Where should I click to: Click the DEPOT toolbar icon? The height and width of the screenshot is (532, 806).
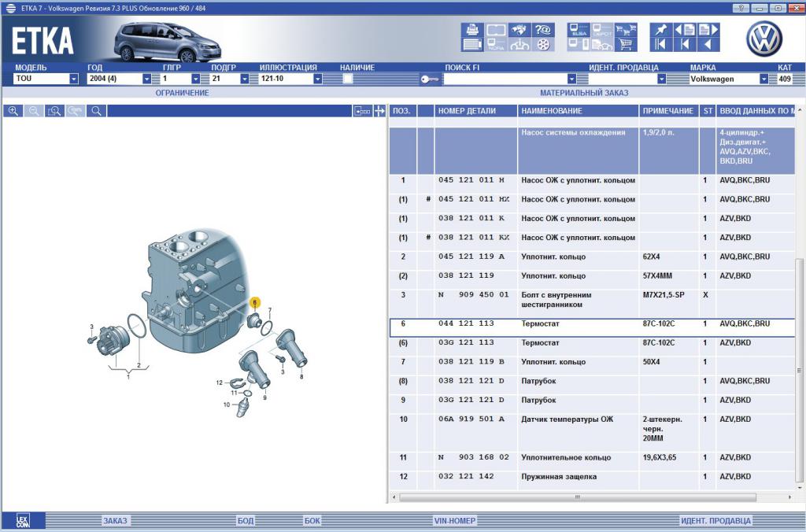[602, 30]
